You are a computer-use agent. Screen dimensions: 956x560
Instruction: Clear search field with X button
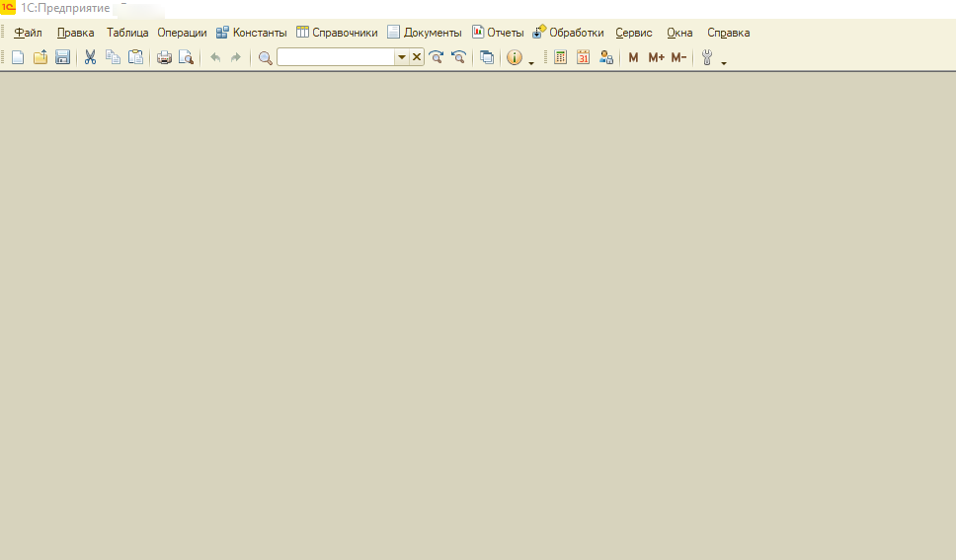pyautogui.click(x=417, y=57)
